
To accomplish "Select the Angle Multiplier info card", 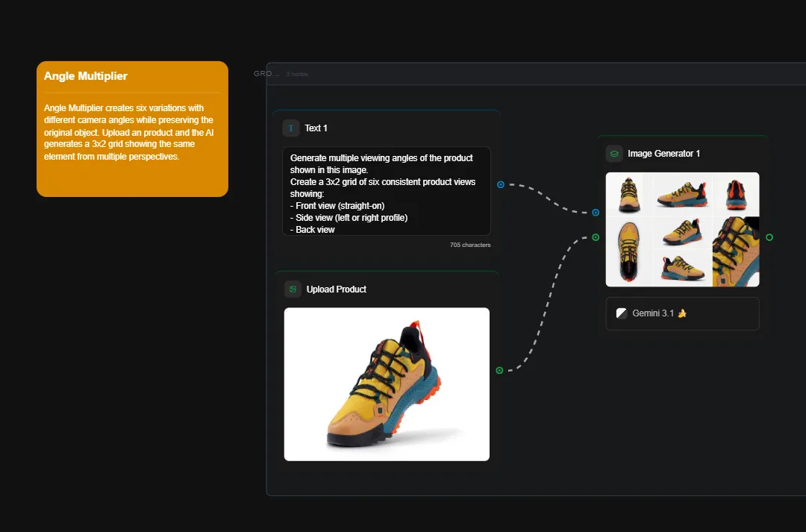I will click(x=131, y=128).
